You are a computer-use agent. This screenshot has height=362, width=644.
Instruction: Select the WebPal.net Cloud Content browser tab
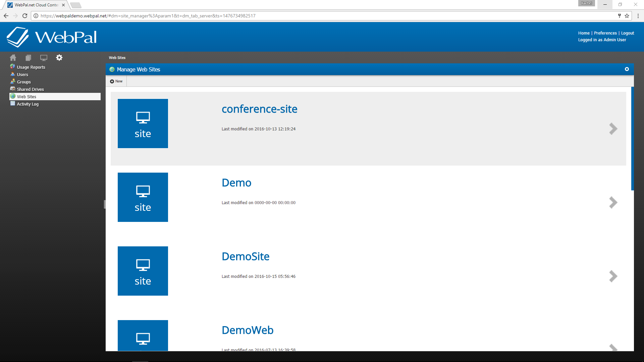pyautogui.click(x=36, y=5)
